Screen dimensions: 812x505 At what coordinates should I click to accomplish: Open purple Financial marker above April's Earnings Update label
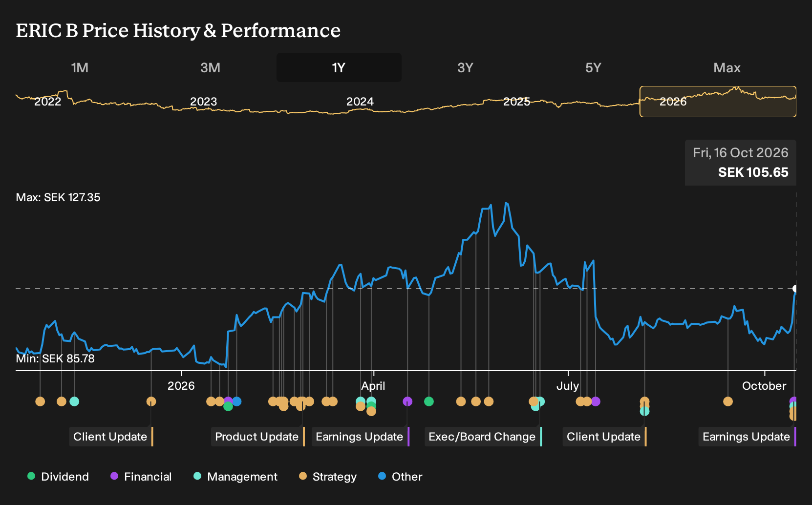(x=407, y=401)
